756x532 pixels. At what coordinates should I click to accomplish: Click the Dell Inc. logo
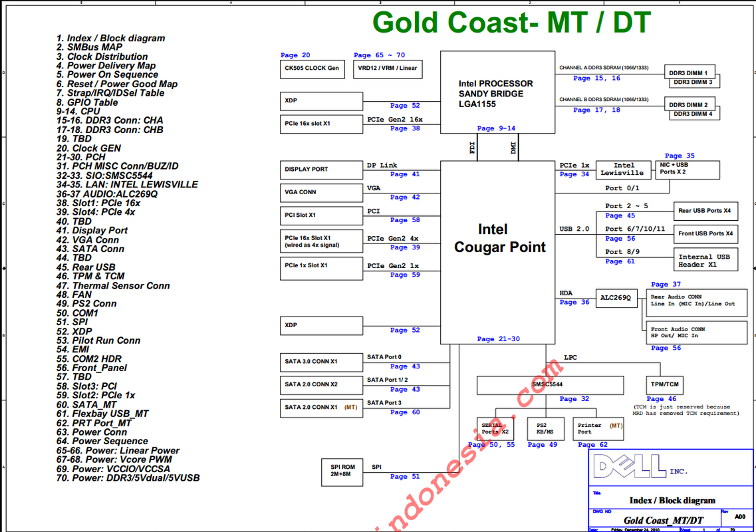click(640, 467)
